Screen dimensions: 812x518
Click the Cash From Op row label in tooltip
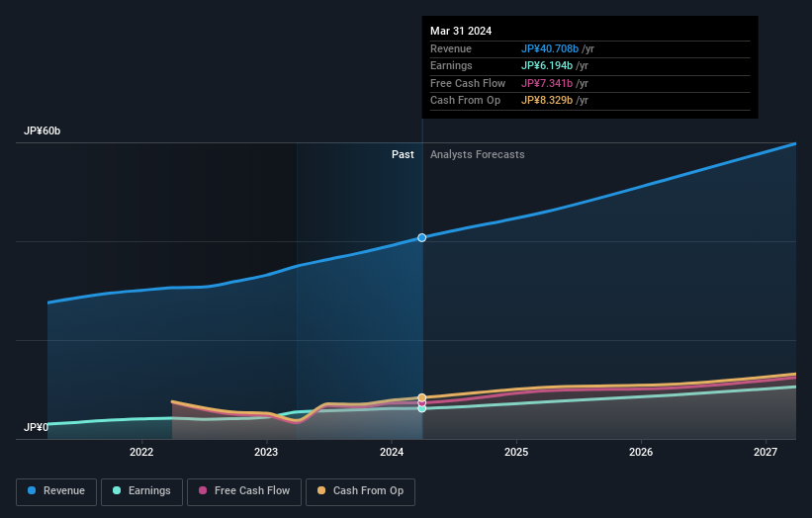click(x=465, y=101)
